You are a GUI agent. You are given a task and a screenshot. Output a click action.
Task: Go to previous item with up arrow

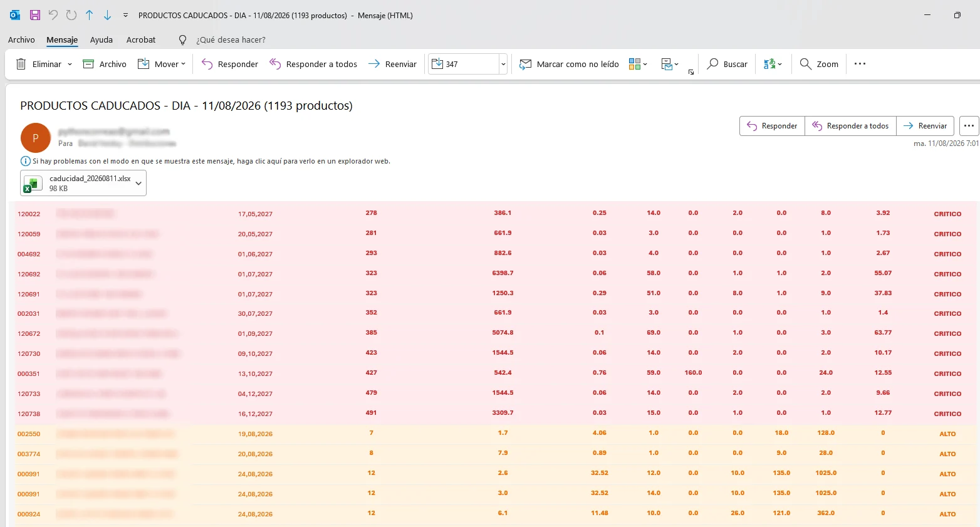(x=90, y=15)
